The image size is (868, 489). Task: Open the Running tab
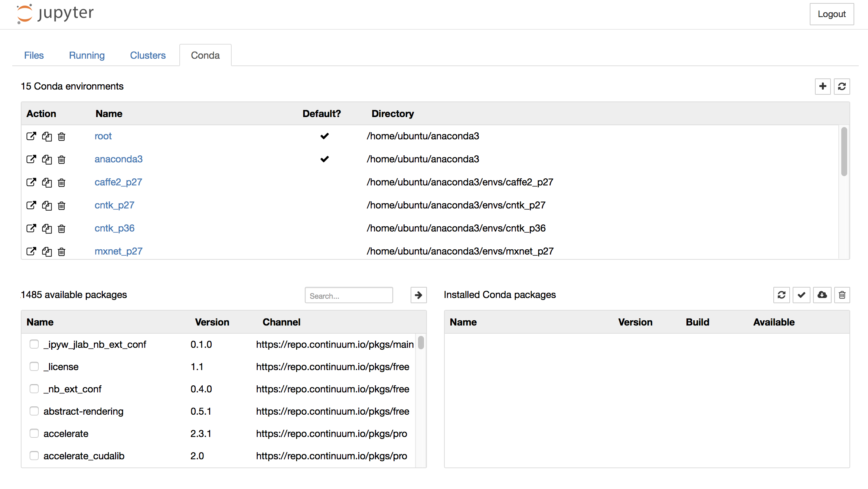(87, 55)
